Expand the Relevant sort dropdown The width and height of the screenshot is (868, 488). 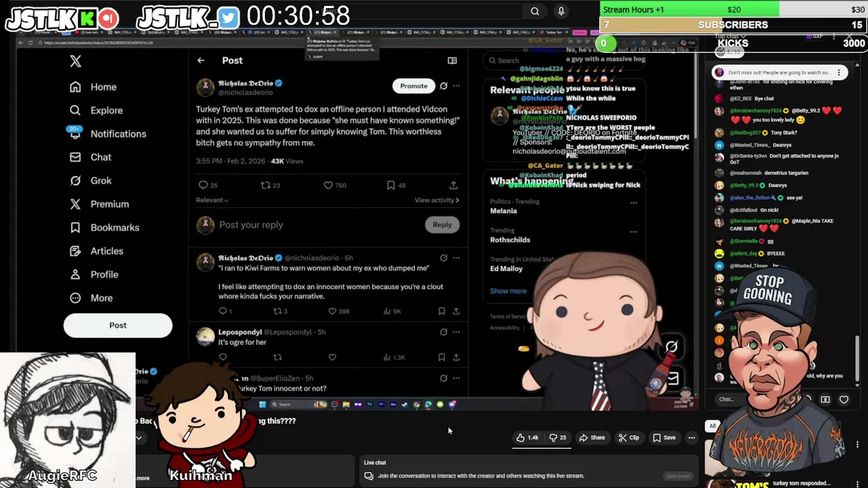pyautogui.click(x=212, y=200)
